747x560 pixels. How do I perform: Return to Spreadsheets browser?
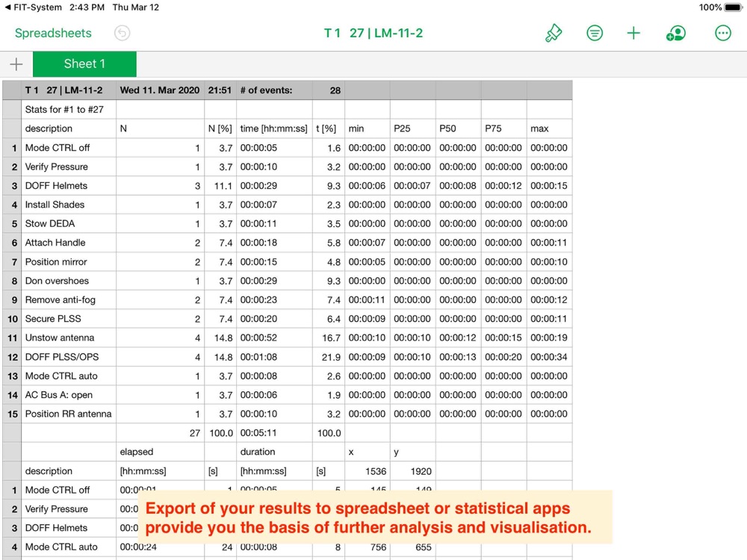coord(53,34)
